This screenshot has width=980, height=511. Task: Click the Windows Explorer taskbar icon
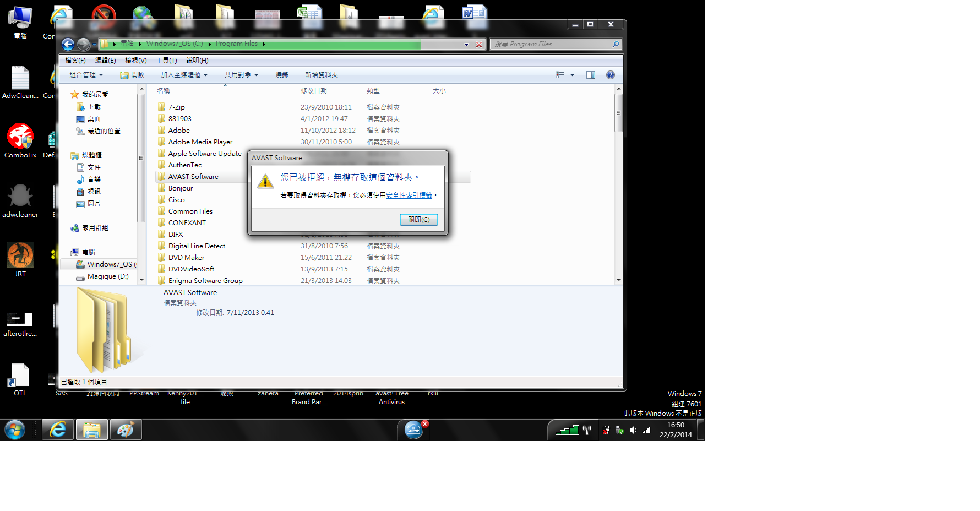[x=92, y=430]
